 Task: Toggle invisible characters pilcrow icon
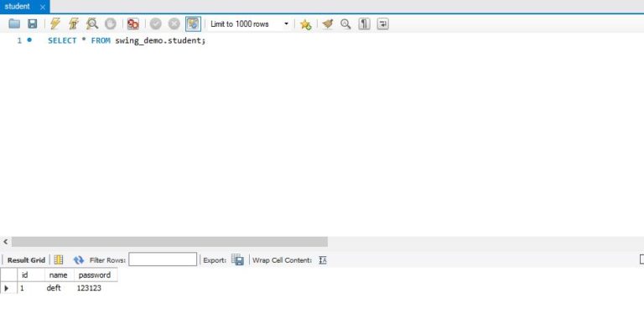tap(364, 24)
